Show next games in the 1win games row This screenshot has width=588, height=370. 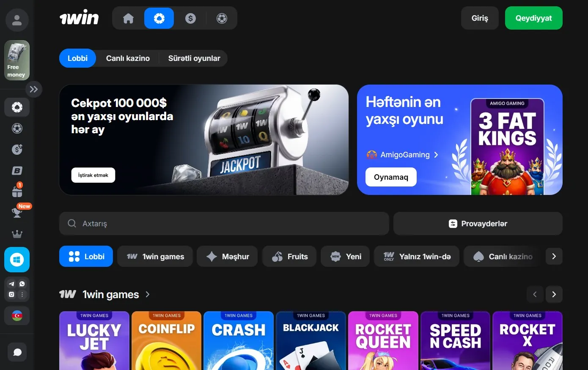click(554, 294)
